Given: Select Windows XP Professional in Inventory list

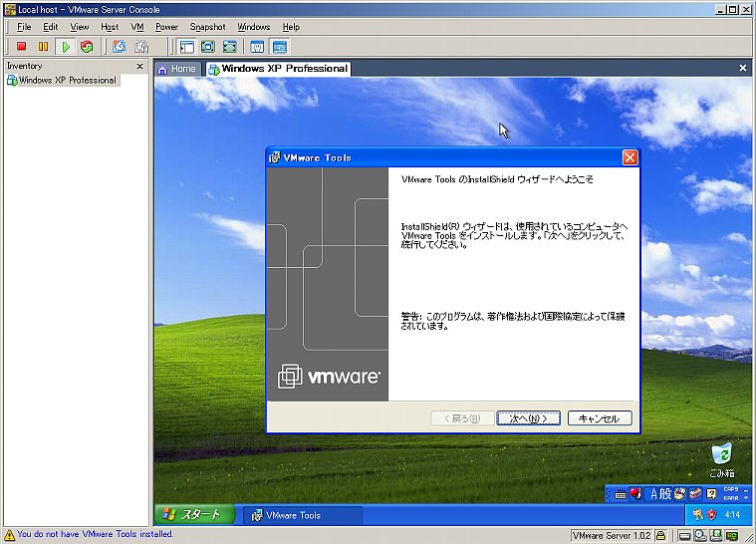Looking at the screenshot, I should (x=62, y=80).
